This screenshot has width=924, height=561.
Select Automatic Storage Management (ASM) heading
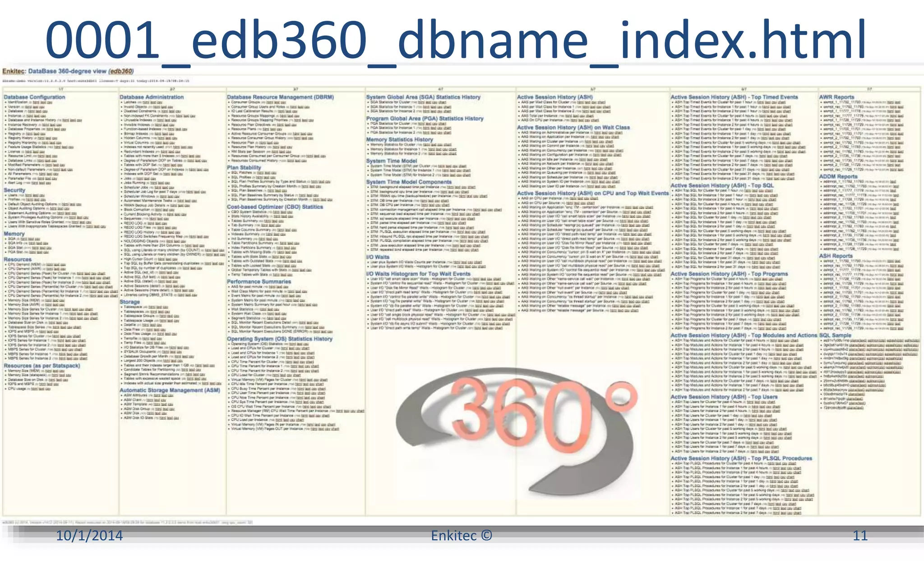[170, 390]
